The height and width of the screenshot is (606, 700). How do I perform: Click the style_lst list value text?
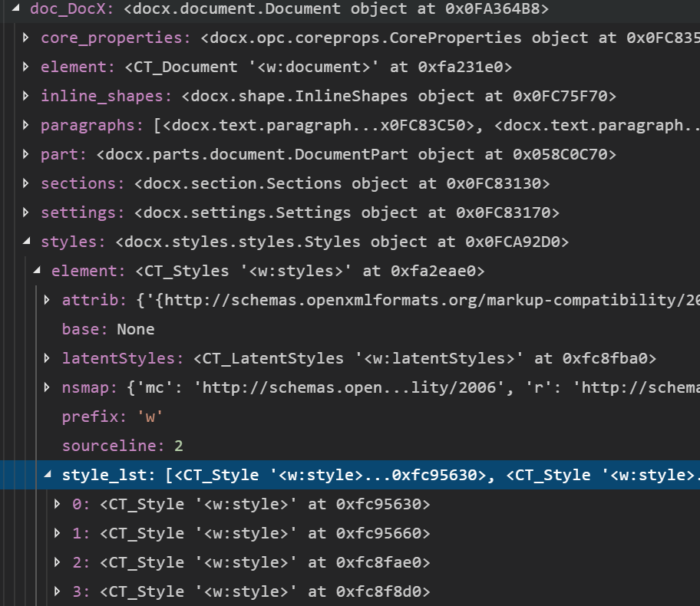[433, 476]
